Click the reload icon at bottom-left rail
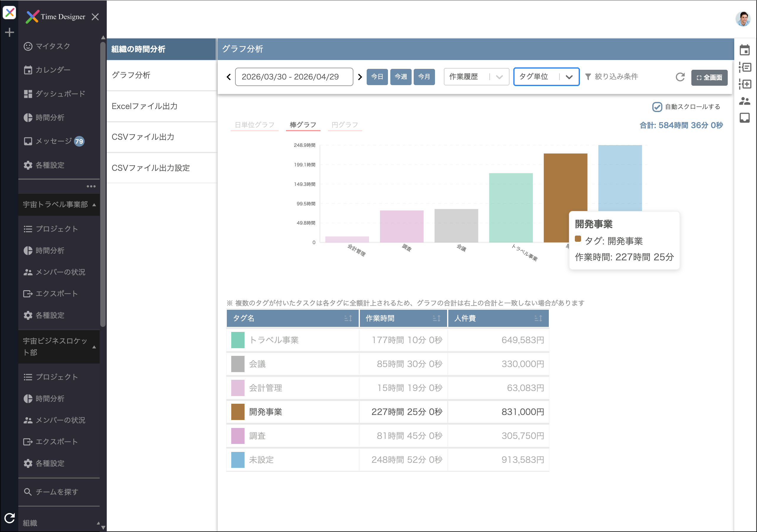Image resolution: width=757 pixels, height=532 pixels. [x=9, y=518]
